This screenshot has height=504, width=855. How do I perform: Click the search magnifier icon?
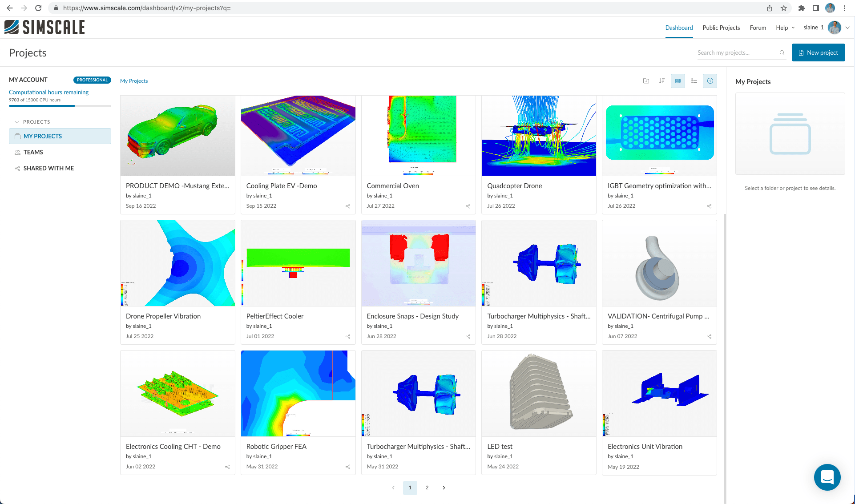782,53
